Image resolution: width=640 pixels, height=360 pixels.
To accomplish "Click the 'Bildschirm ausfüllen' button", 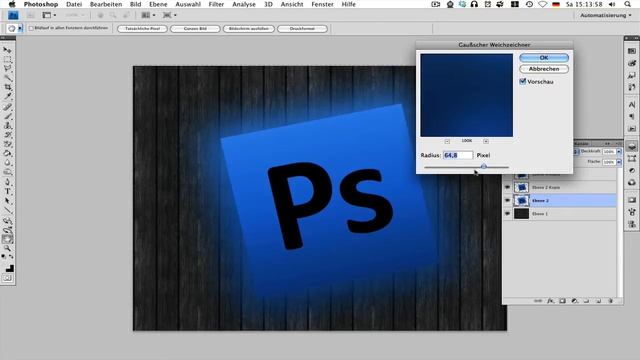I will tap(249, 29).
